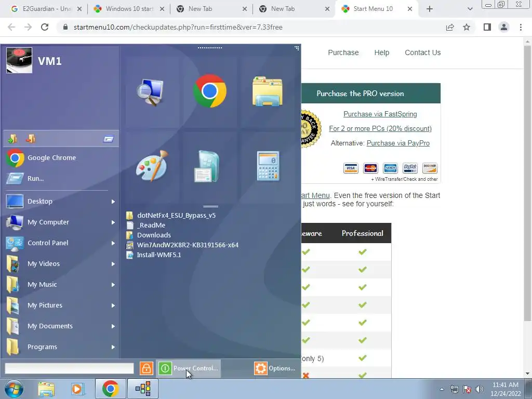
Task: Open the Calculator tile
Action: point(268,166)
